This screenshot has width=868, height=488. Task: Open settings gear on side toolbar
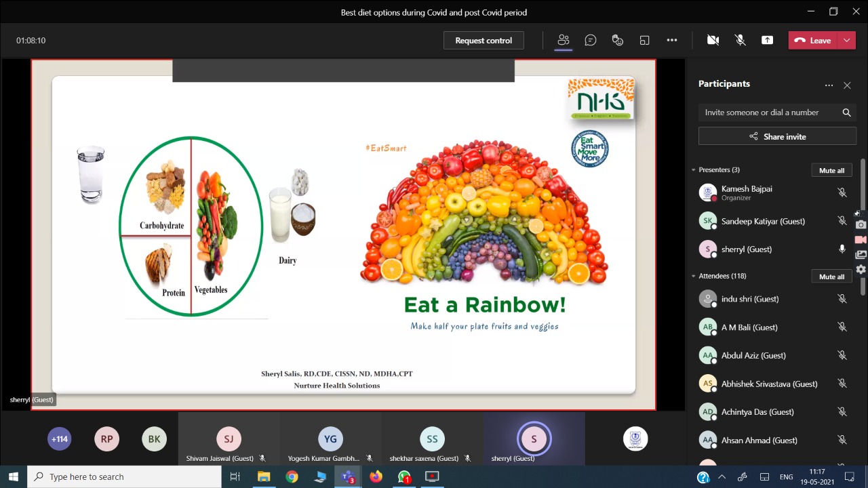[861, 269]
